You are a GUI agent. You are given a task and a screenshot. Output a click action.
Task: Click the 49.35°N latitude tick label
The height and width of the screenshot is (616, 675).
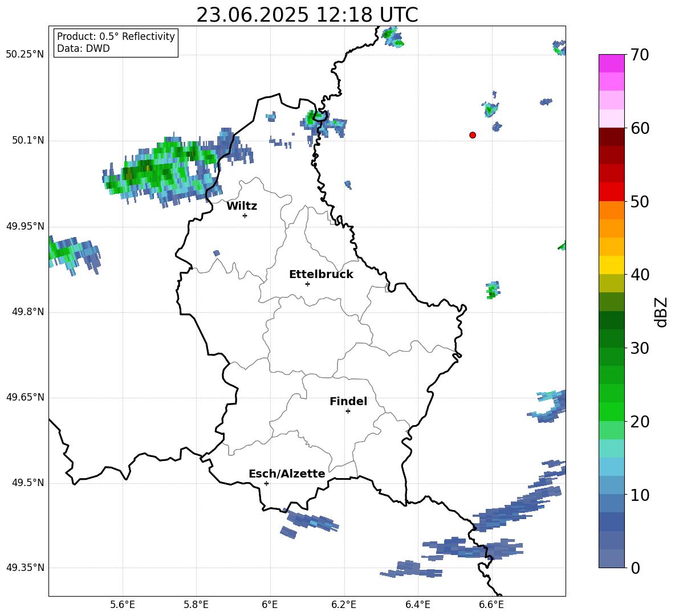[25, 568]
